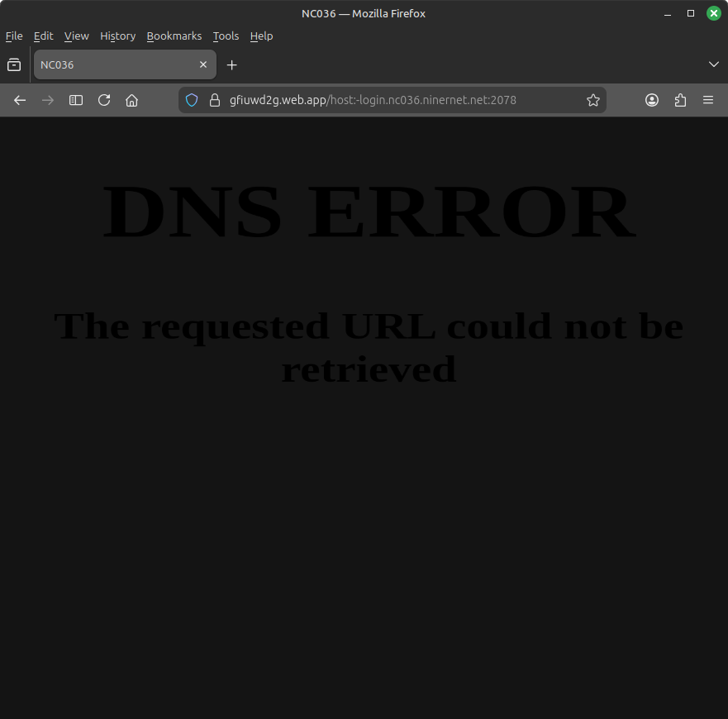Toggle the sidebar panel icon
This screenshot has width=728, height=719.
[76, 100]
